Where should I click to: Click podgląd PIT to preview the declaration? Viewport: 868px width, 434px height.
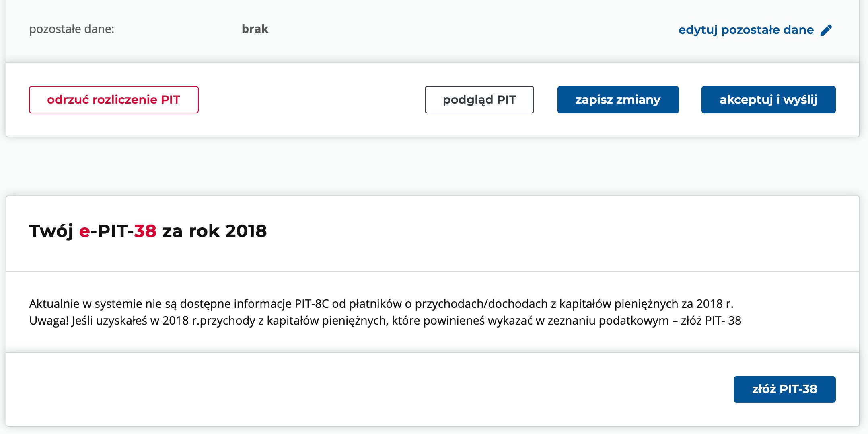click(x=479, y=100)
